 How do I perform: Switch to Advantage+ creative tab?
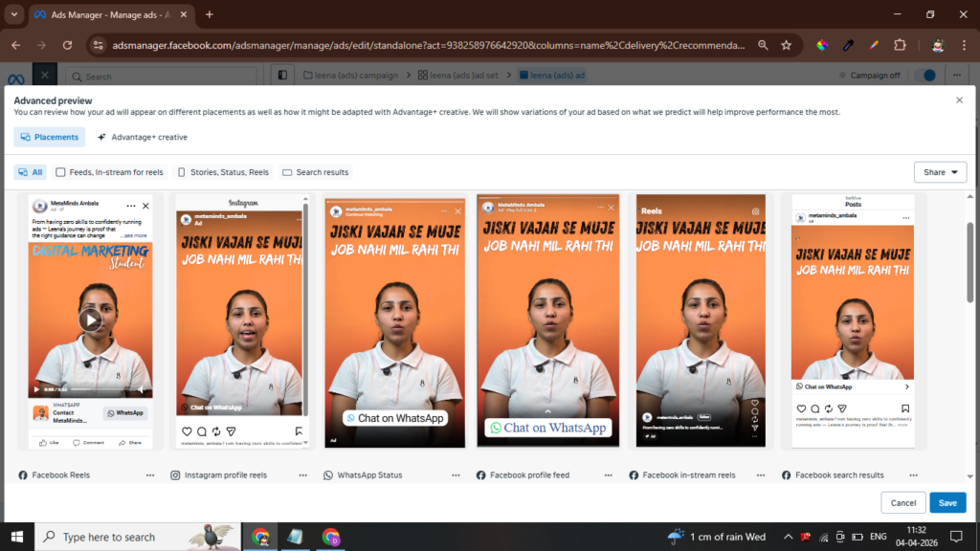coord(142,137)
